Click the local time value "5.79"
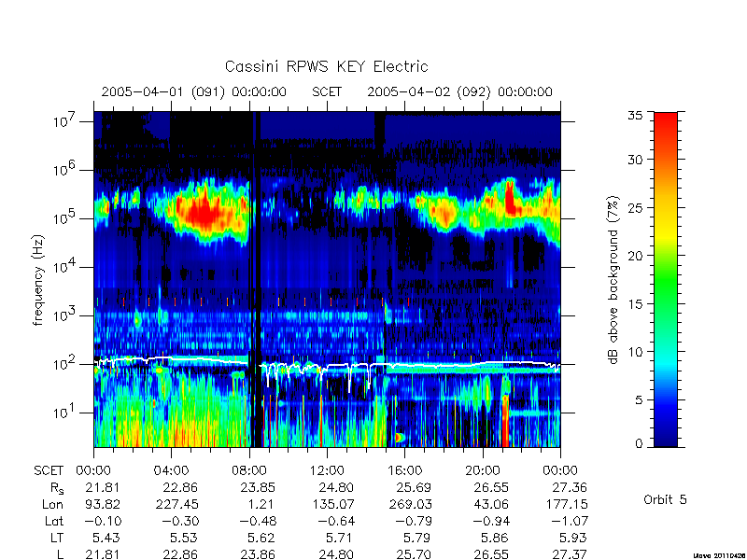This screenshot has height=560, width=747. click(x=416, y=538)
